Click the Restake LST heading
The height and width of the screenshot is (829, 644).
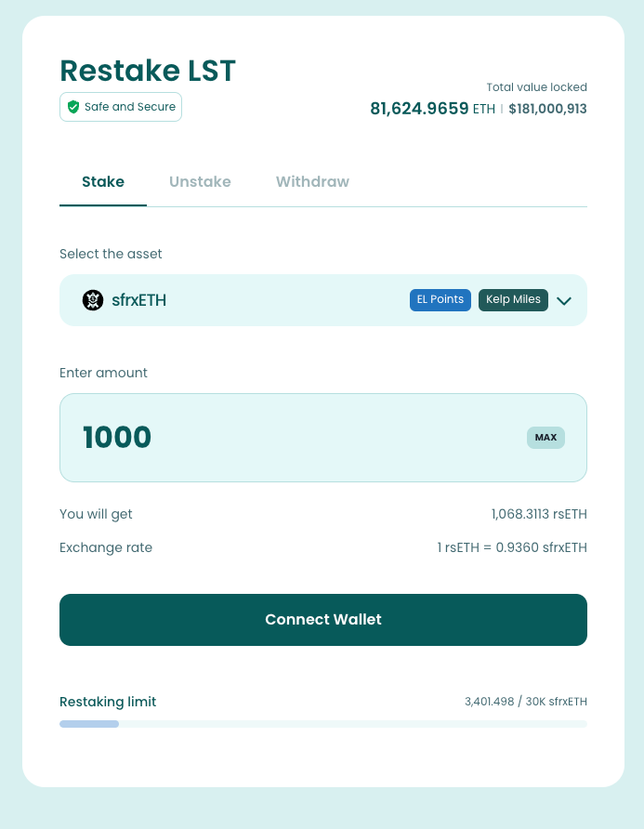[x=148, y=71]
